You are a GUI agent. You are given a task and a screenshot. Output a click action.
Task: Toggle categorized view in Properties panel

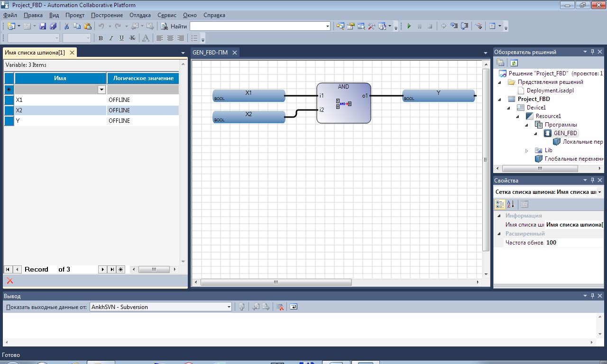click(500, 204)
